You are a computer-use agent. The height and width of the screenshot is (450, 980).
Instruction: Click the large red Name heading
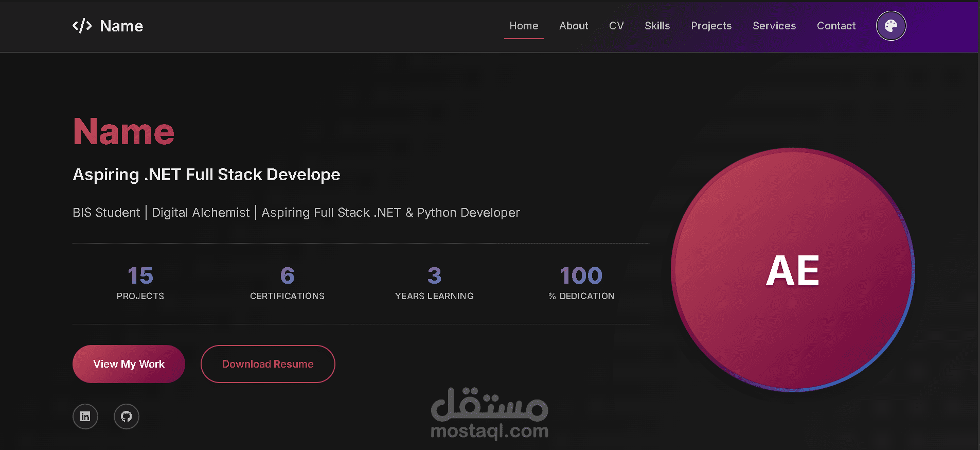point(124,132)
